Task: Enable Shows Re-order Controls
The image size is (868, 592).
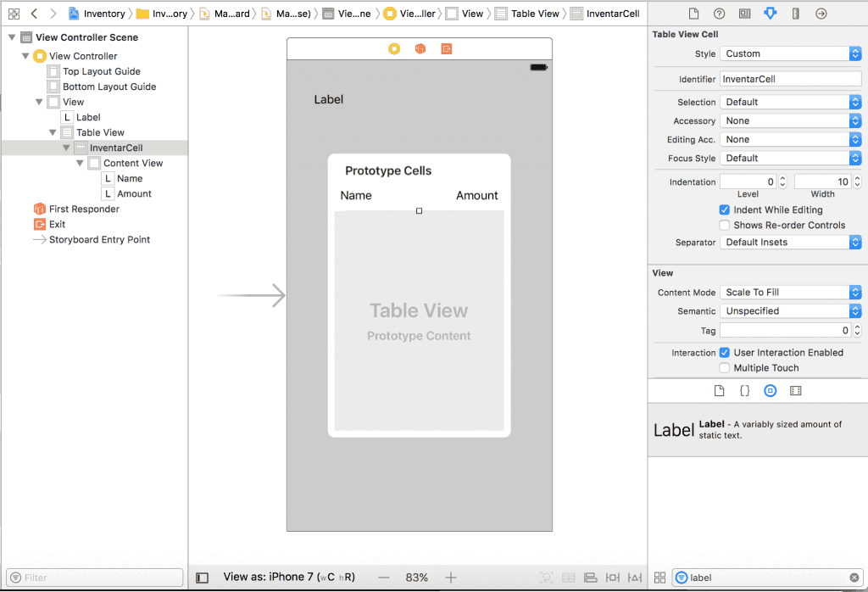Action: point(726,225)
